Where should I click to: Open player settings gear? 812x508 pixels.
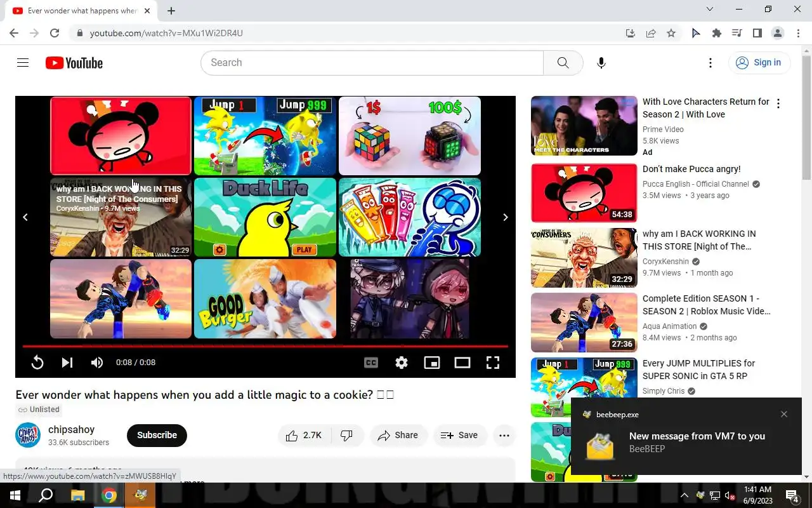tap(402, 363)
